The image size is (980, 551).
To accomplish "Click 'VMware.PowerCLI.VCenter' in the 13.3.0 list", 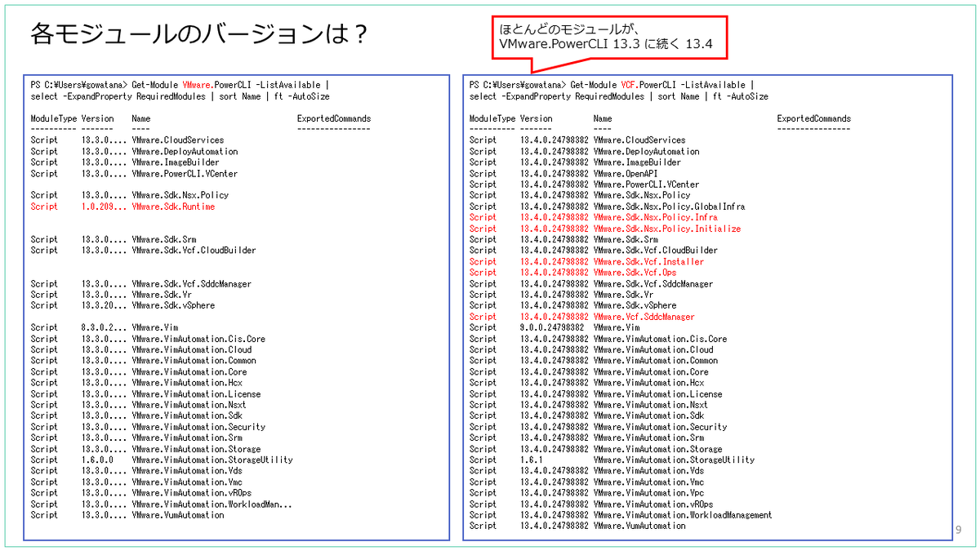I will click(184, 173).
